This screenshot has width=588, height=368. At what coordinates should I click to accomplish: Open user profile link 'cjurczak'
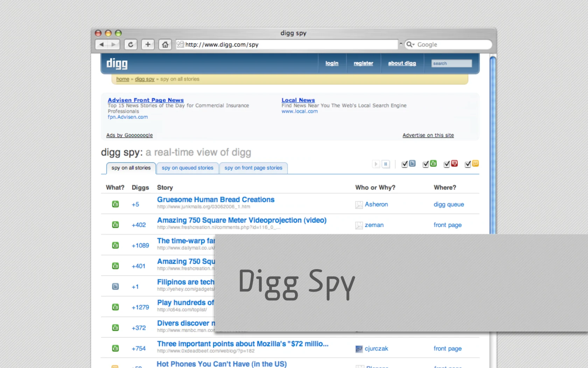click(x=376, y=348)
